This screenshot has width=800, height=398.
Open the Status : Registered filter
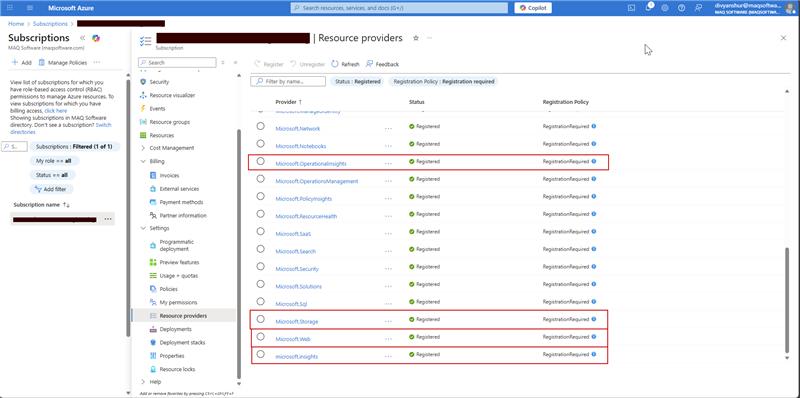(358, 81)
